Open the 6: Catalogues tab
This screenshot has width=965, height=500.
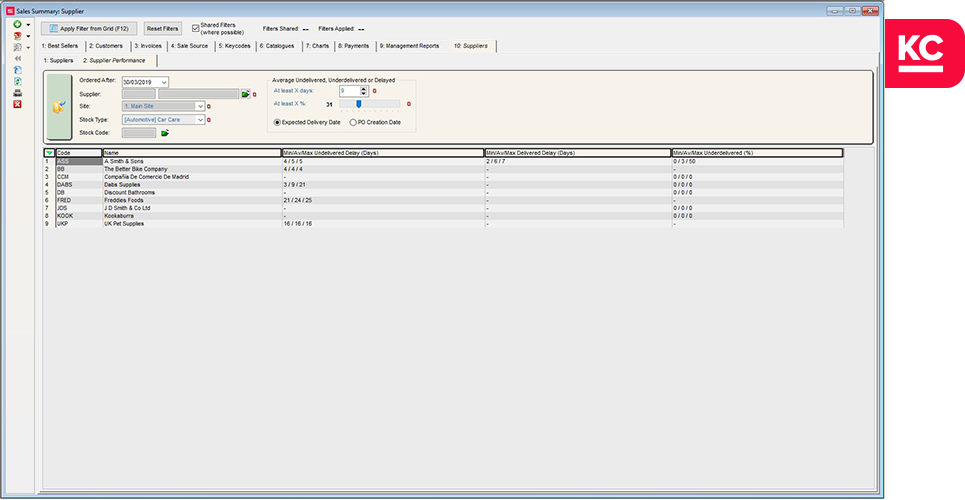(276, 46)
